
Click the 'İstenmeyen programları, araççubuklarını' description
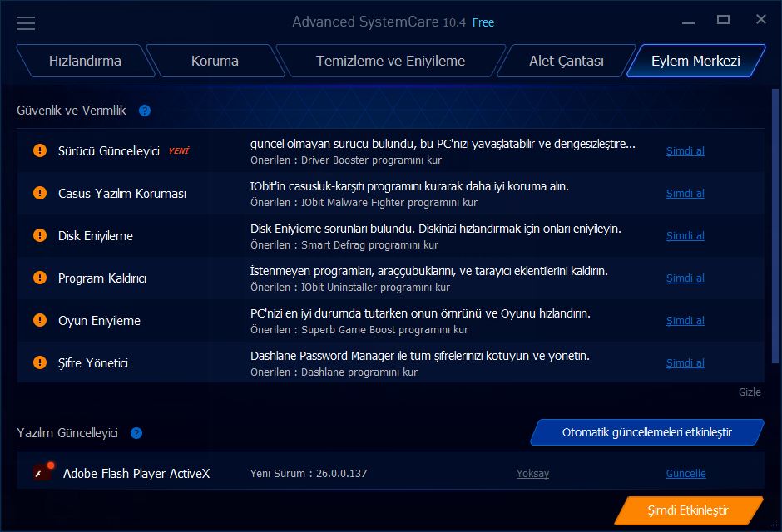[x=429, y=271]
